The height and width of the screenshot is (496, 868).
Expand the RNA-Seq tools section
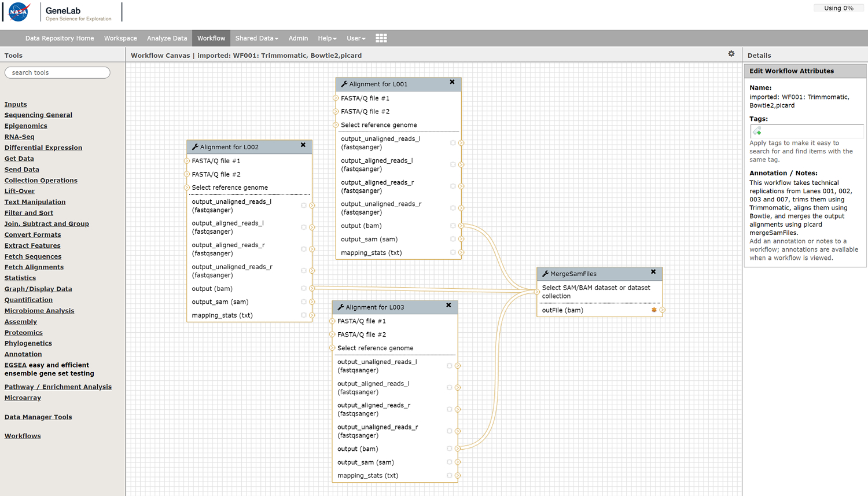pyautogui.click(x=19, y=137)
